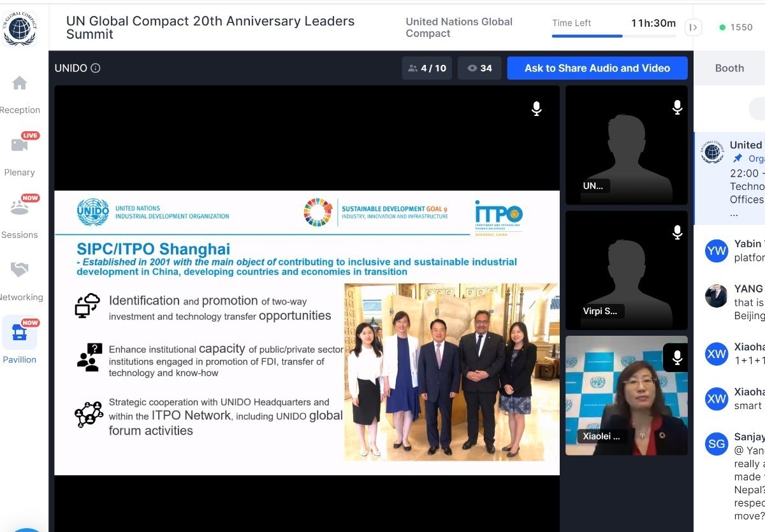765x532 pixels.
Task: Click the 34 viewers eye counter
Action: (479, 68)
